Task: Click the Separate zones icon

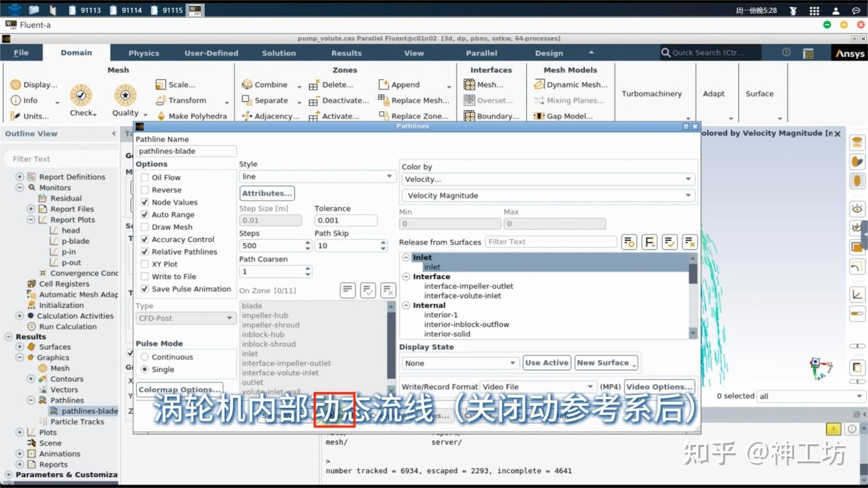Action: tap(247, 101)
